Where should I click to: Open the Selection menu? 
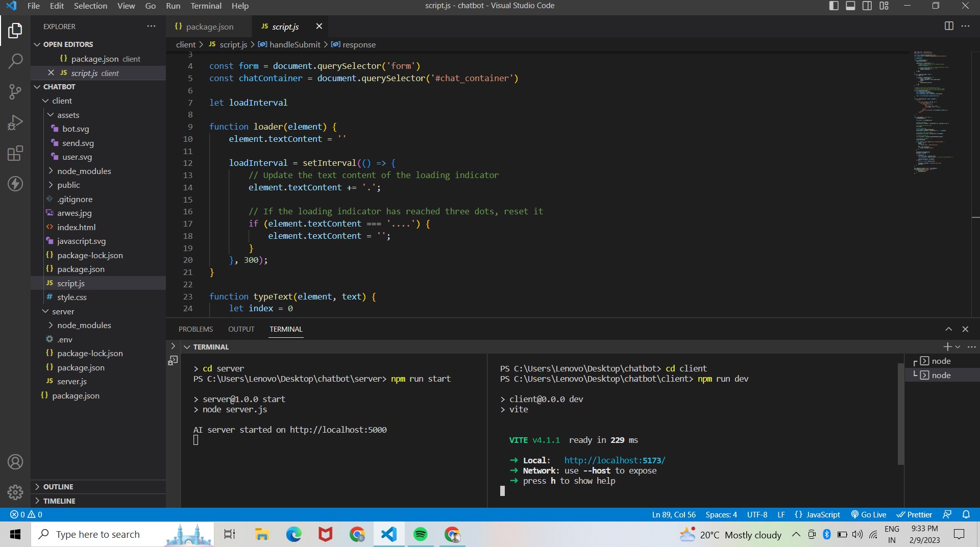point(90,6)
